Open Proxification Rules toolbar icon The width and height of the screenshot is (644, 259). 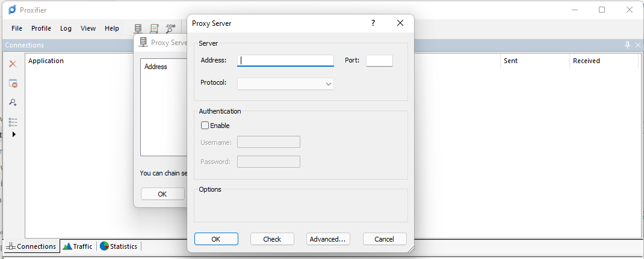[154, 28]
